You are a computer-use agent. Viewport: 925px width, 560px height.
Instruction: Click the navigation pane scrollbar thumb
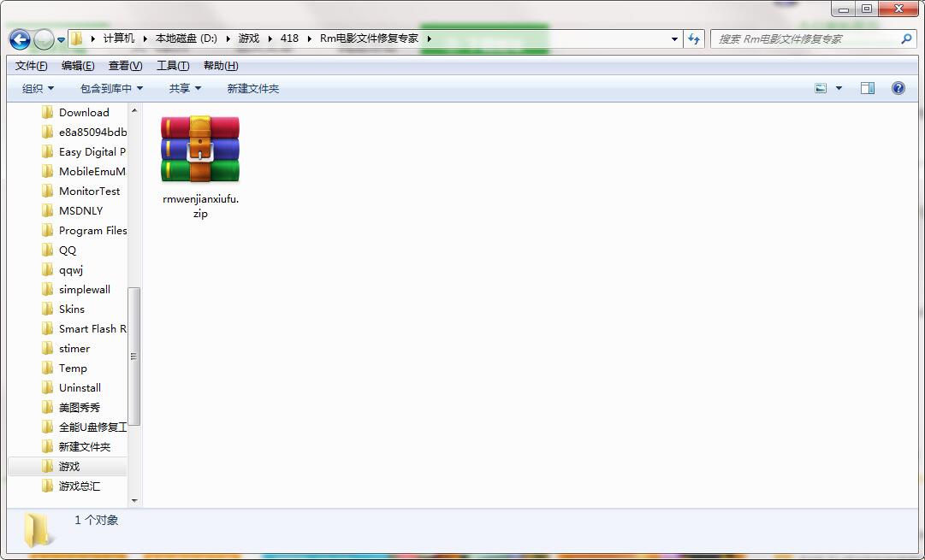click(134, 356)
